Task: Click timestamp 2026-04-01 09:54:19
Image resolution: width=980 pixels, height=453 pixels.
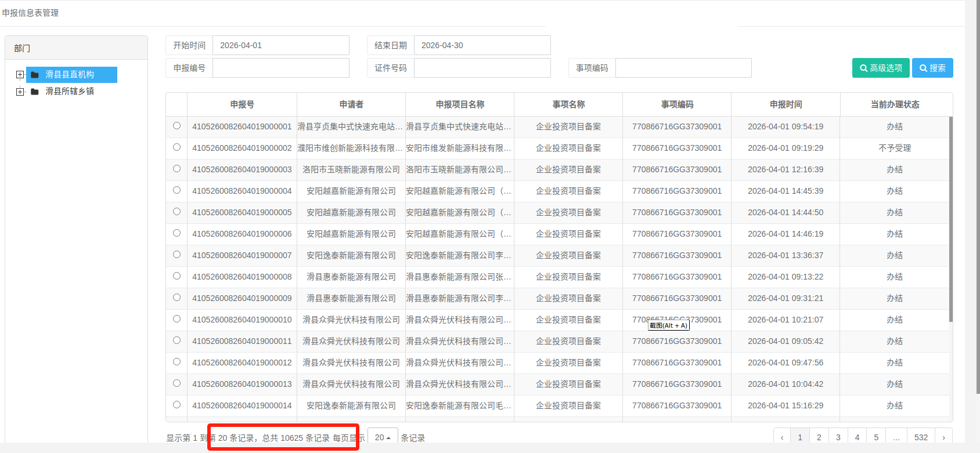Action: [786, 126]
